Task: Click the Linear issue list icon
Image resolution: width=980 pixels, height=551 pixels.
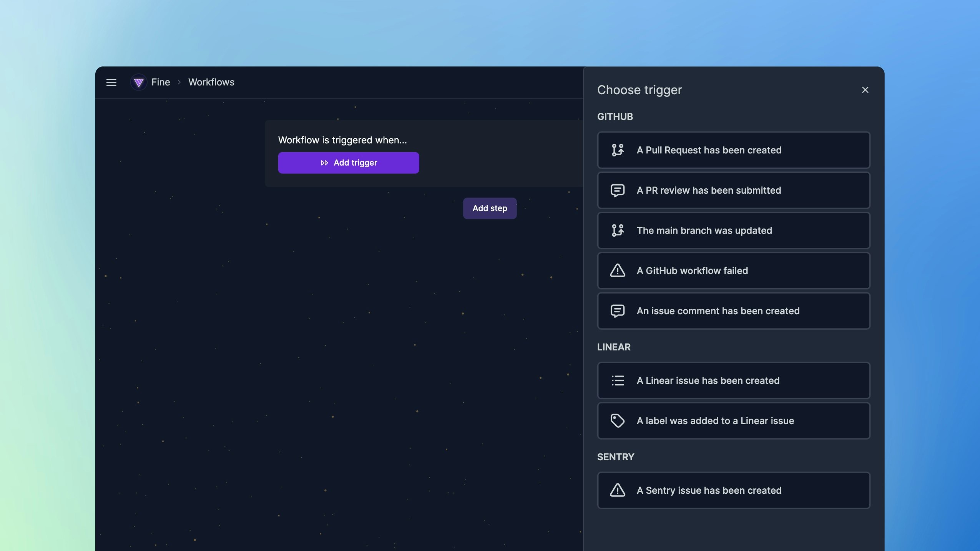Action: [x=618, y=380]
